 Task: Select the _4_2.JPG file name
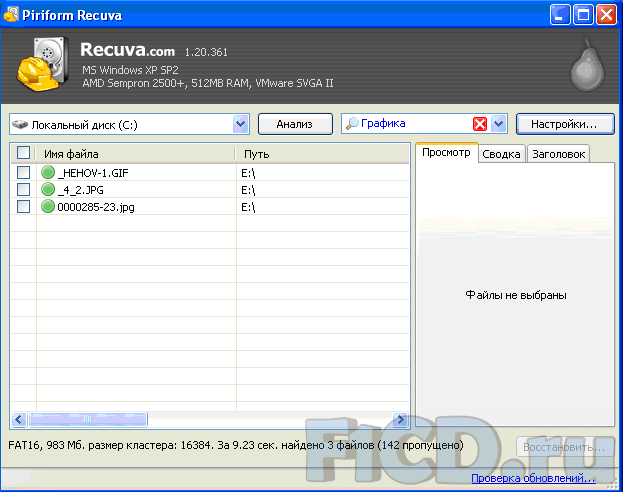81,190
